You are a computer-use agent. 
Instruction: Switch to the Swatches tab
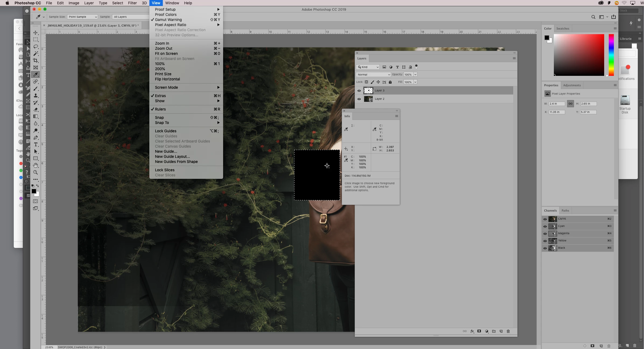[x=563, y=29]
